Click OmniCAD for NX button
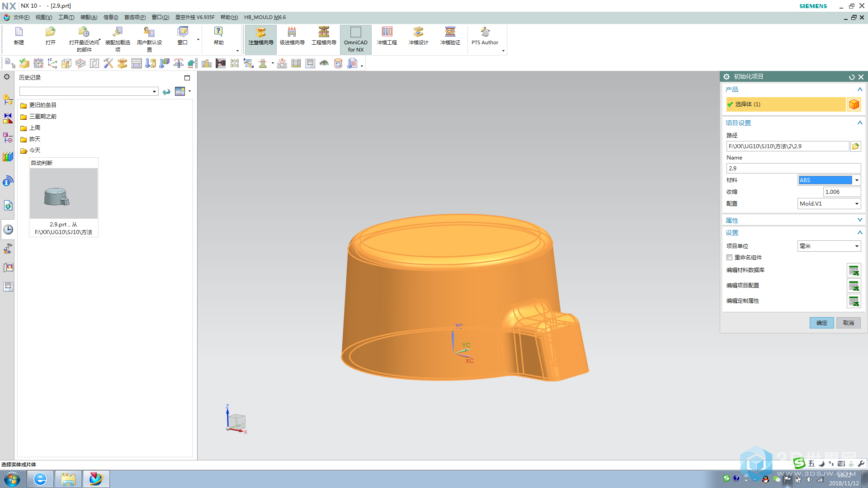The height and width of the screenshot is (488, 868). [356, 39]
